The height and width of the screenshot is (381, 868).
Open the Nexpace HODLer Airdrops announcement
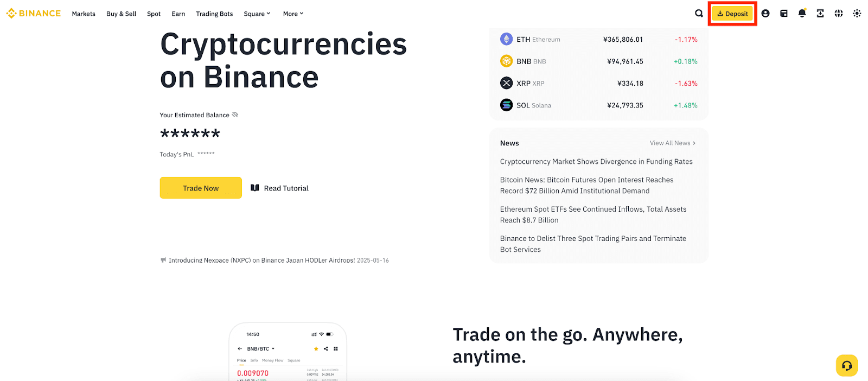[x=262, y=261]
